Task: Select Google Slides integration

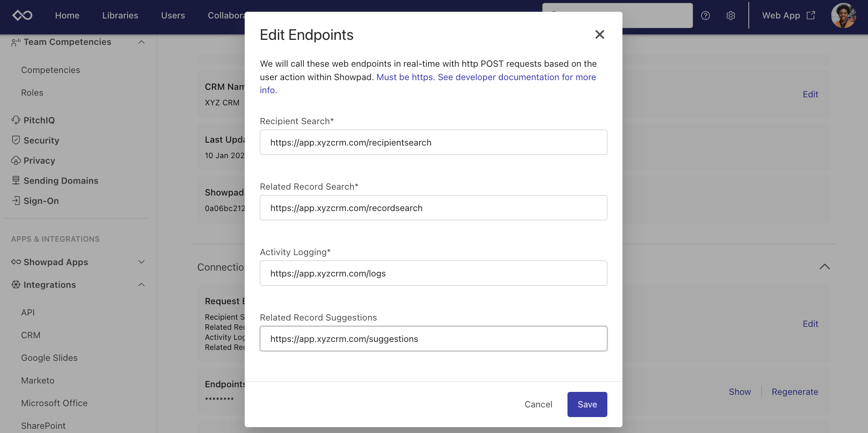Action: 49,358
